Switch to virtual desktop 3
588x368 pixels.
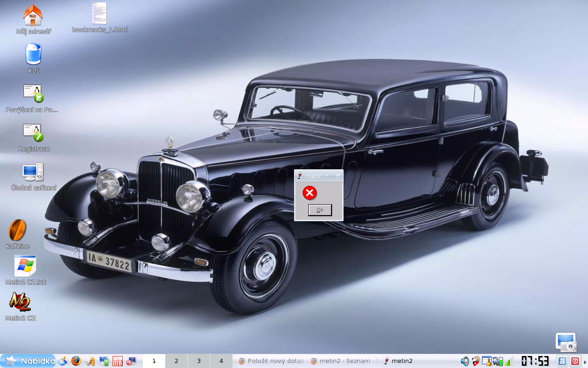[199, 361]
